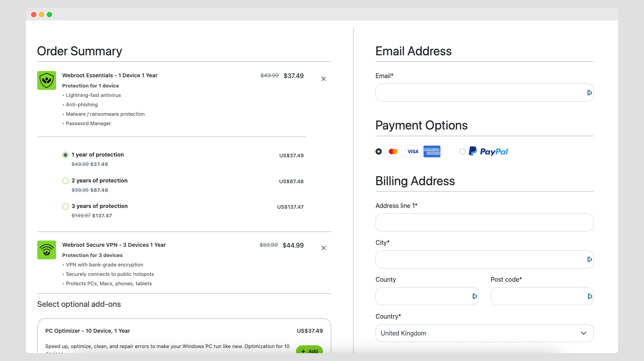Click the 'Malware / ransomware protection' feature text

click(x=105, y=114)
